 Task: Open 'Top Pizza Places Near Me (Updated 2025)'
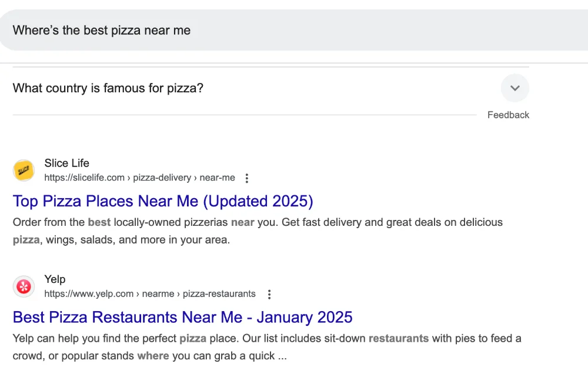(163, 201)
